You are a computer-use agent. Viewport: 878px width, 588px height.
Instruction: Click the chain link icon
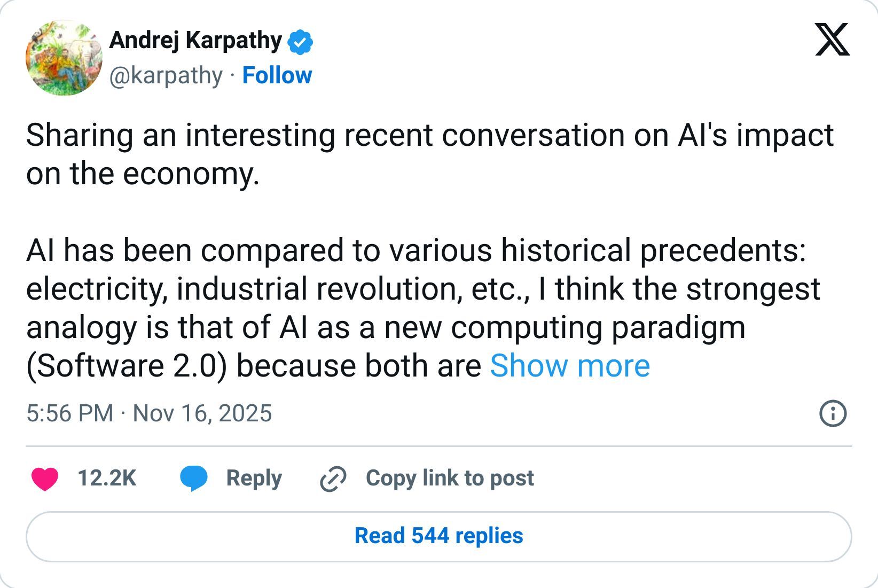click(x=333, y=479)
